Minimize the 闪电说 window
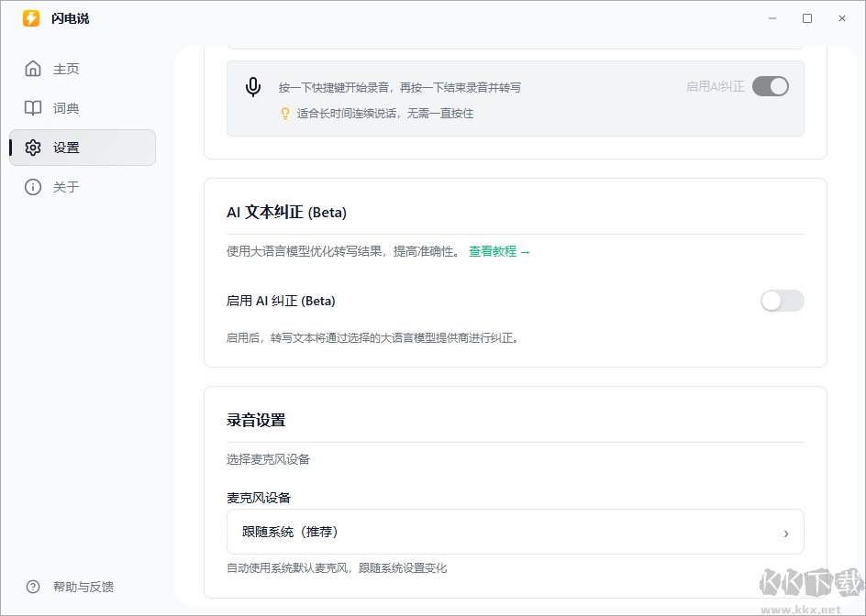The width and height of the screenshot is (866, 616). [772, 17]
